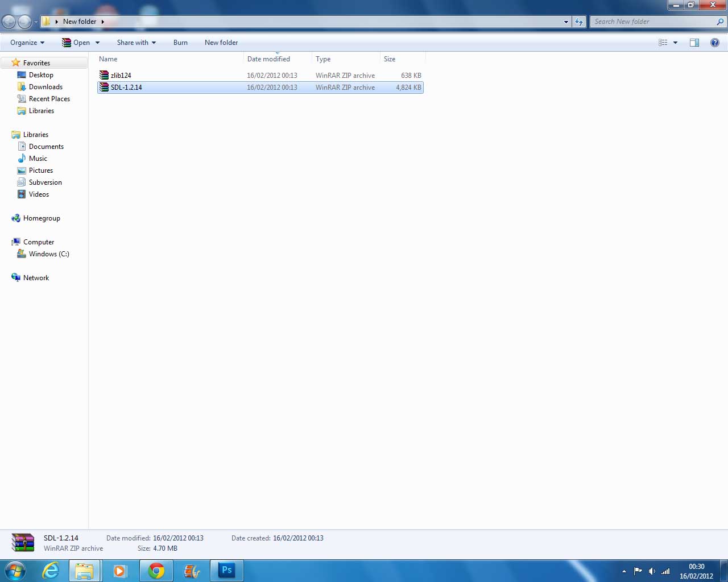Open address bar history dropdown

pos(566,22)
